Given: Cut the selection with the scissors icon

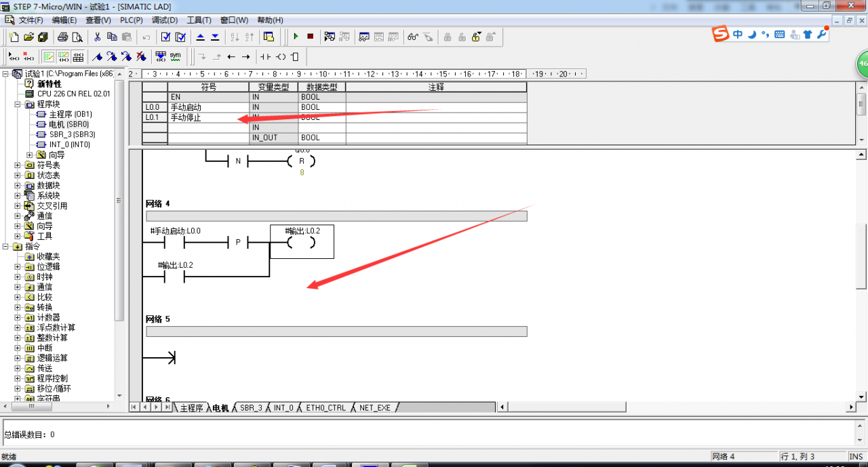Looking at the screenshot, I should pos(98,37).
